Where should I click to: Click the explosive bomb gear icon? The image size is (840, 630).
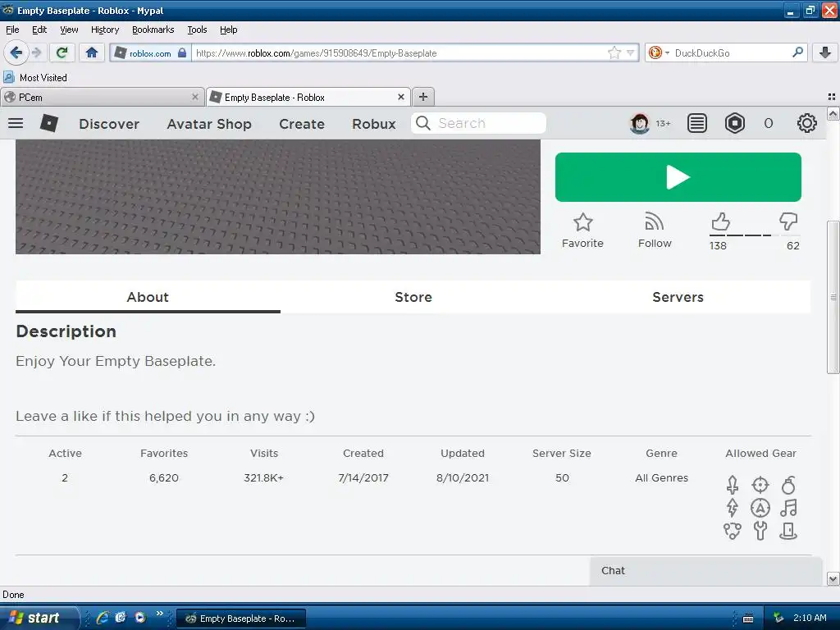point(788,485)
